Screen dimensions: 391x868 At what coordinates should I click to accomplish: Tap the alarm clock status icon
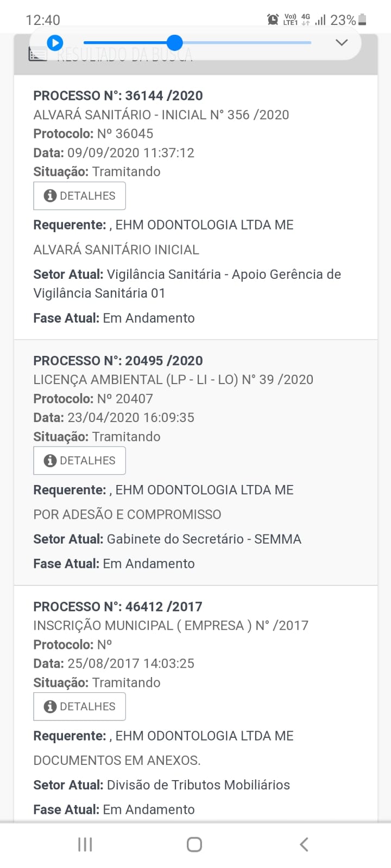click(x=273, y=20)
